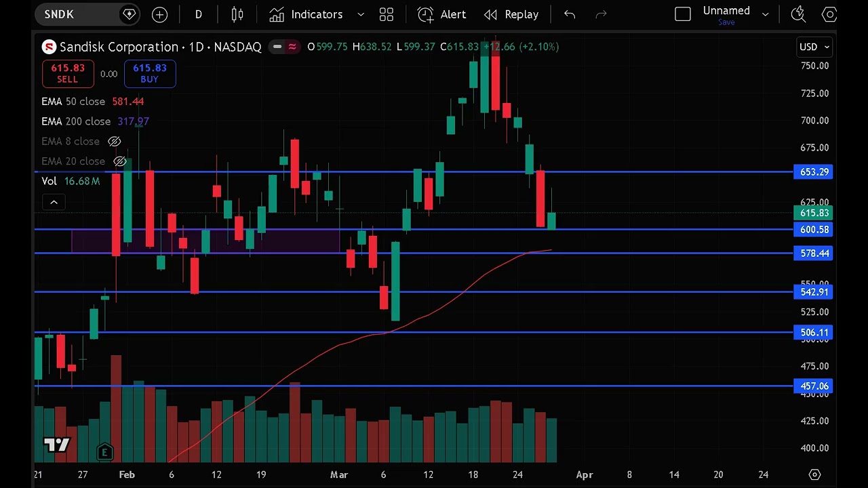This screenshot has height=488, width=868.
Task: Change the D timeframe interval
Action: pyautogui.click(x=199, y=14)
